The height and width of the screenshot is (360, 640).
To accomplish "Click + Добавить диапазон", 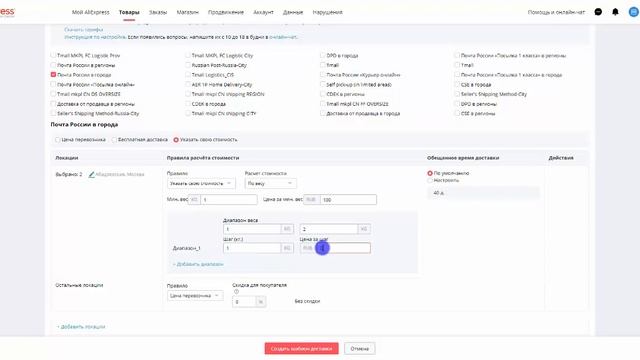I will point(198,264).
